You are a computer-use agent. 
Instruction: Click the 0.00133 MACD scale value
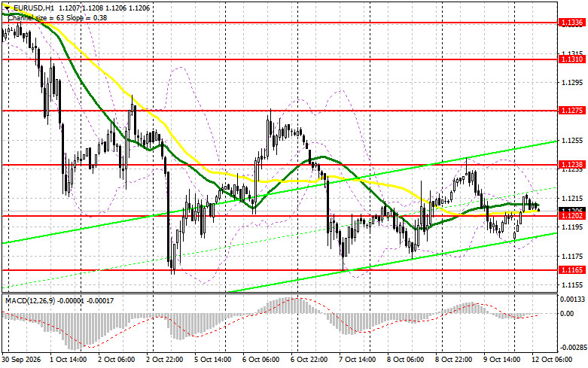tap(572, 299)
